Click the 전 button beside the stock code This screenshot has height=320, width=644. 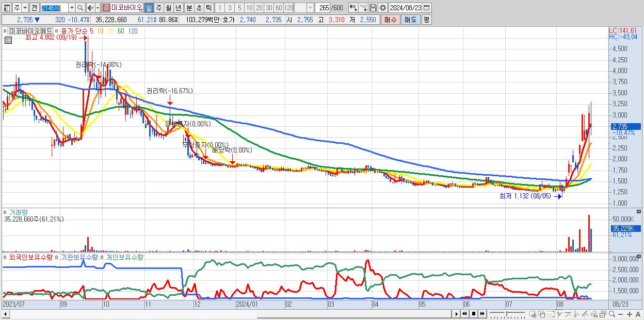click(x=34, y=8)
